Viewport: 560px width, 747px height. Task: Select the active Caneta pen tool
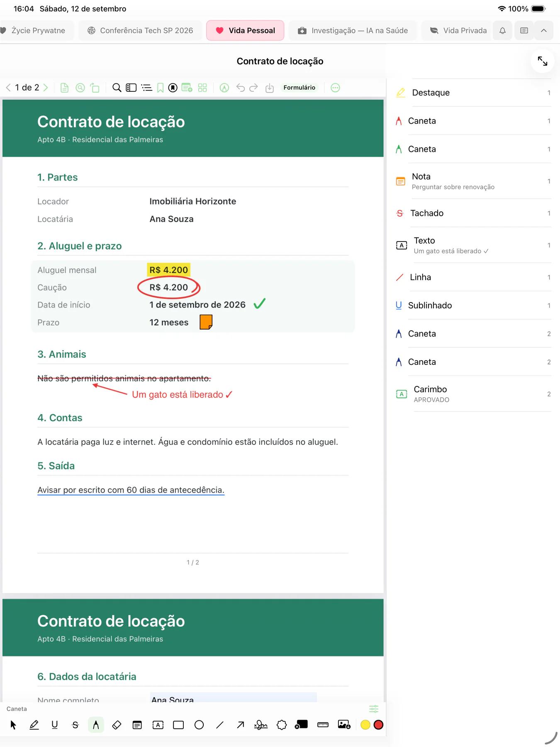coord(96,725)
